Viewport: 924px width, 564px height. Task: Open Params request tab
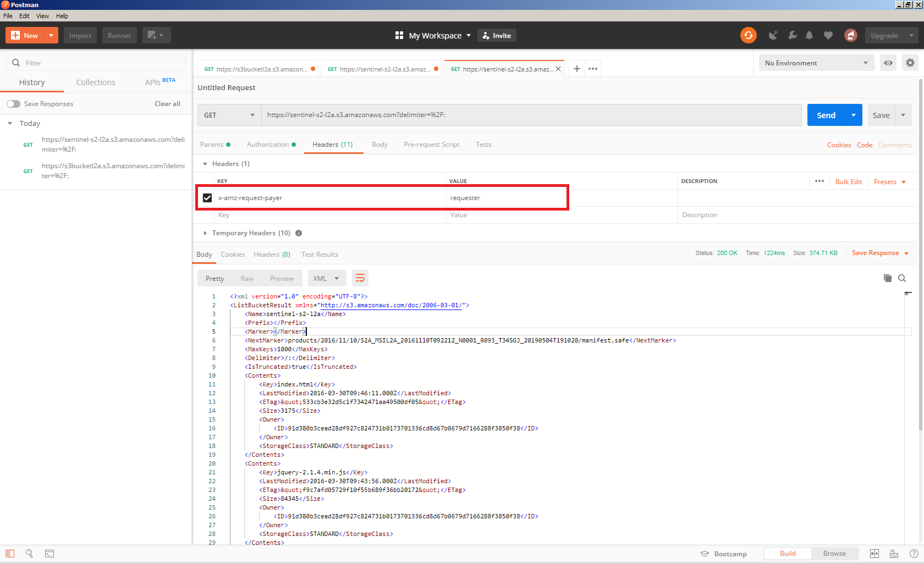pyautogui.click(x=215, y=145)
